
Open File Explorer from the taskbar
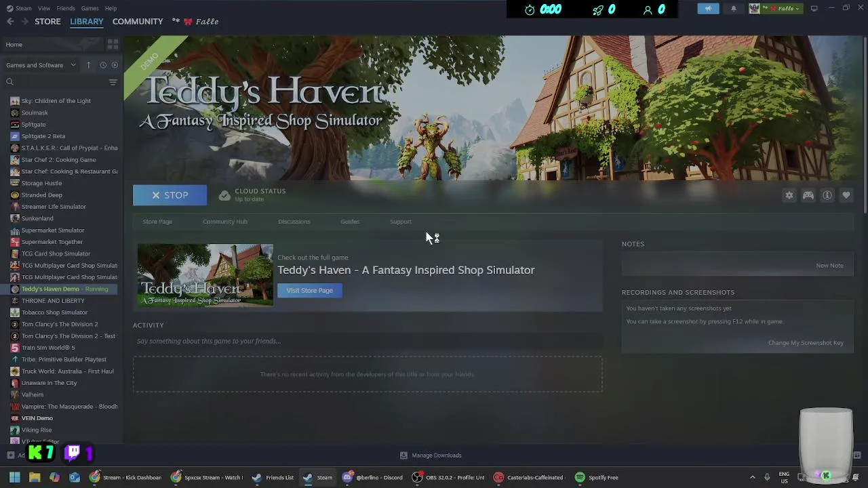[x=35, y=477]
